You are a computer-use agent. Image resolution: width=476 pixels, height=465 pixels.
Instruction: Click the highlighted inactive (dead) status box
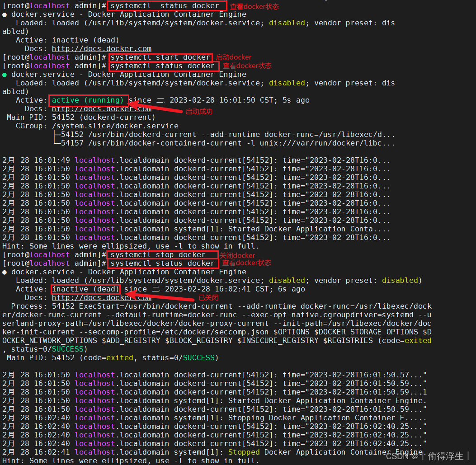tap(85, 289)
